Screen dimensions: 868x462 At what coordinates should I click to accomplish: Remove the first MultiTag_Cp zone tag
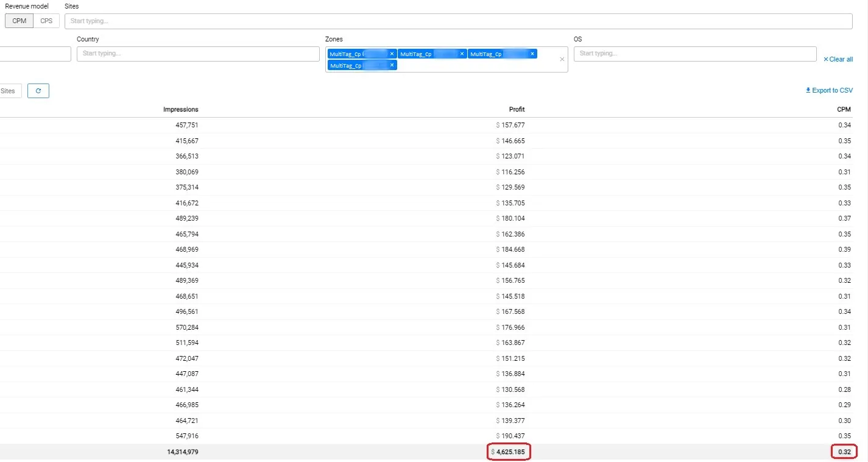tap(392, 54)
